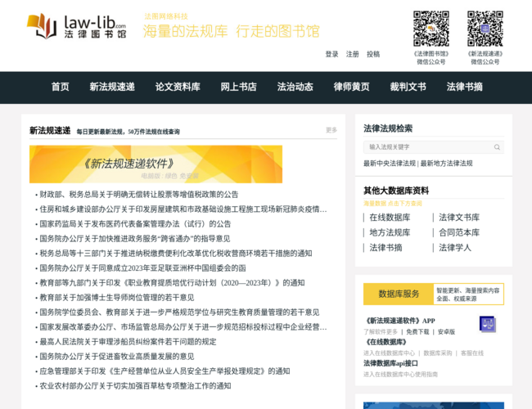Click the blue scales APP icon
Viewport: 532px width, 409px height.
(488, 324)
